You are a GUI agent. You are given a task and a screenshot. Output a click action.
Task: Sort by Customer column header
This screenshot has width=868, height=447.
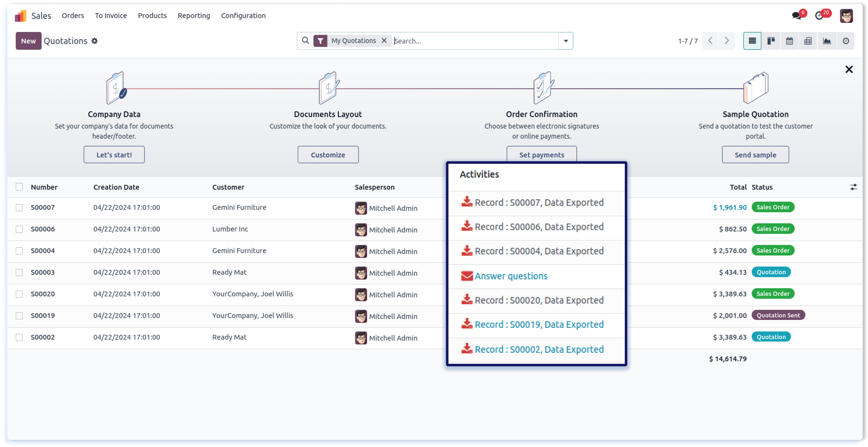pyautogui.click(x=228, y=187)
